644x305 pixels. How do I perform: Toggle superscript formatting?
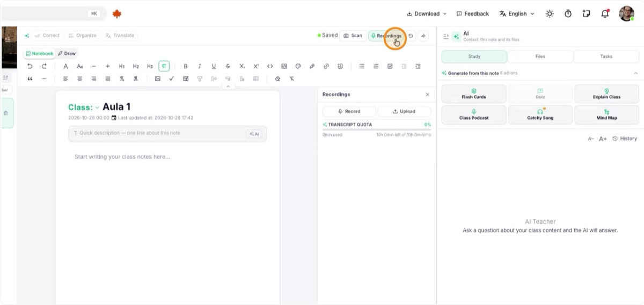(x=256, y=66)
